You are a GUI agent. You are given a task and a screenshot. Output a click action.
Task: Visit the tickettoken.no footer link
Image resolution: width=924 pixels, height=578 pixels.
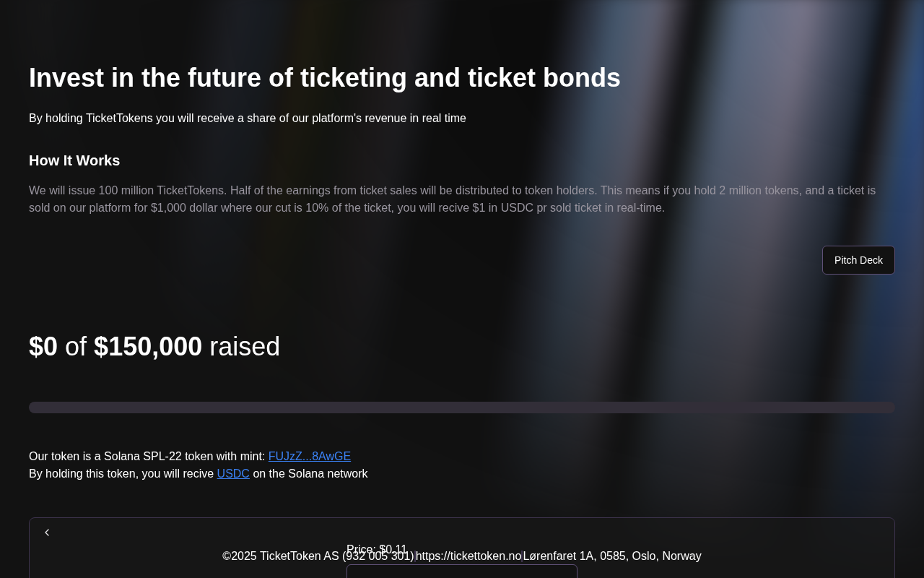tap(468, 556)
